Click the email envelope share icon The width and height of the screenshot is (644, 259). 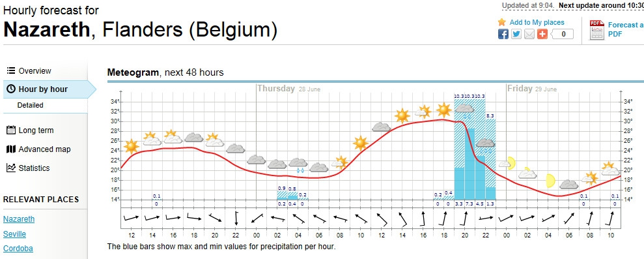pos(529,34)
